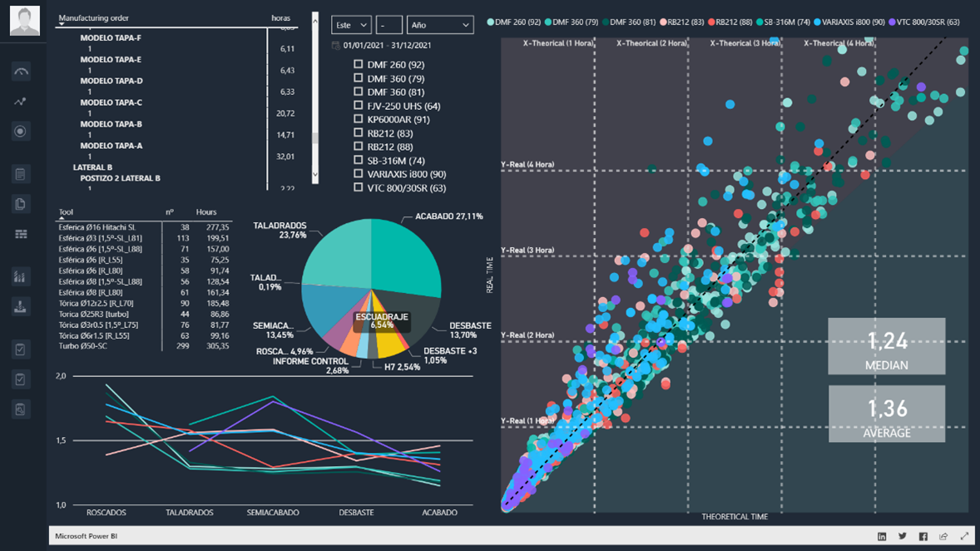Open the download tray page in sidebar
Image resolution: width=980 pixels, height=551 pixels.
pyautogui.click(x=21, y=306)
